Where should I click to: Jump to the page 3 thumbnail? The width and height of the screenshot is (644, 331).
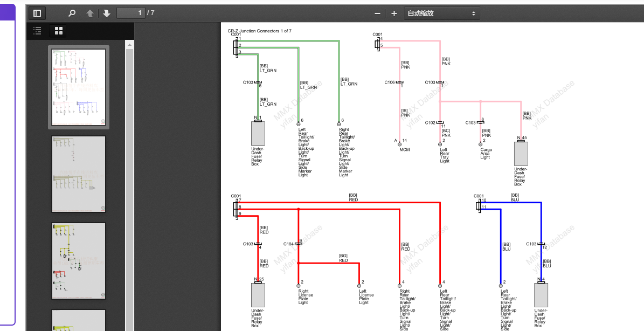[x=79, y=261]
